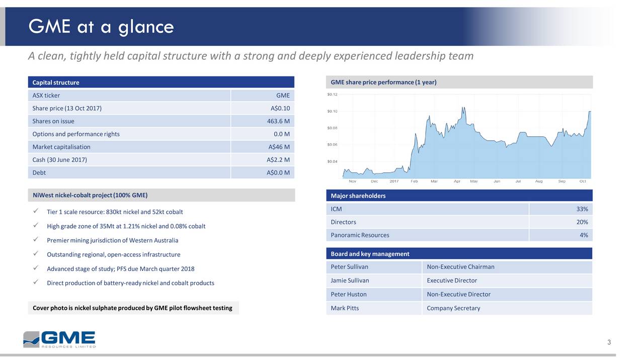Click the Market capitalisation row value A$46 M
Image resolution: width=644 pixels, height=362 pixels.
coord(279,147)
